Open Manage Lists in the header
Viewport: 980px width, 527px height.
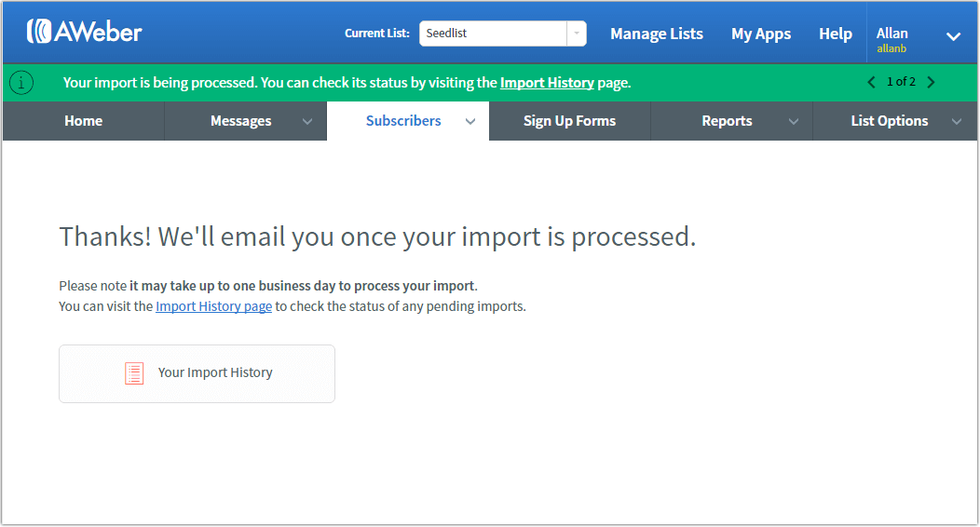tap(656, 34)
